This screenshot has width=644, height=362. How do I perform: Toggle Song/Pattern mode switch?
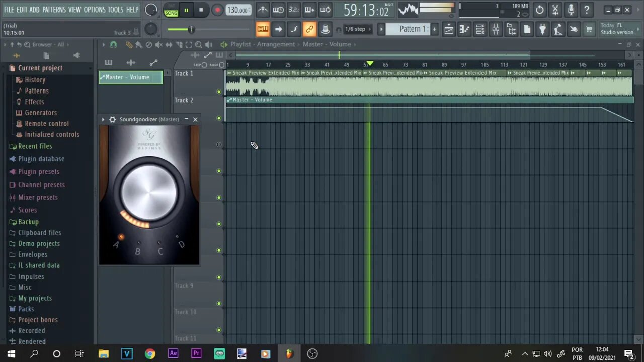[171, 10]
